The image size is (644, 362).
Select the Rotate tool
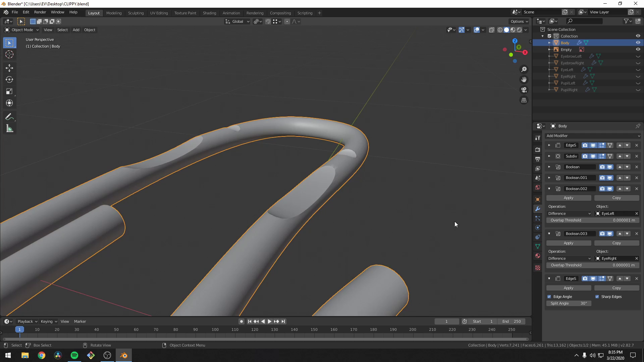click(x=9, y=79)
